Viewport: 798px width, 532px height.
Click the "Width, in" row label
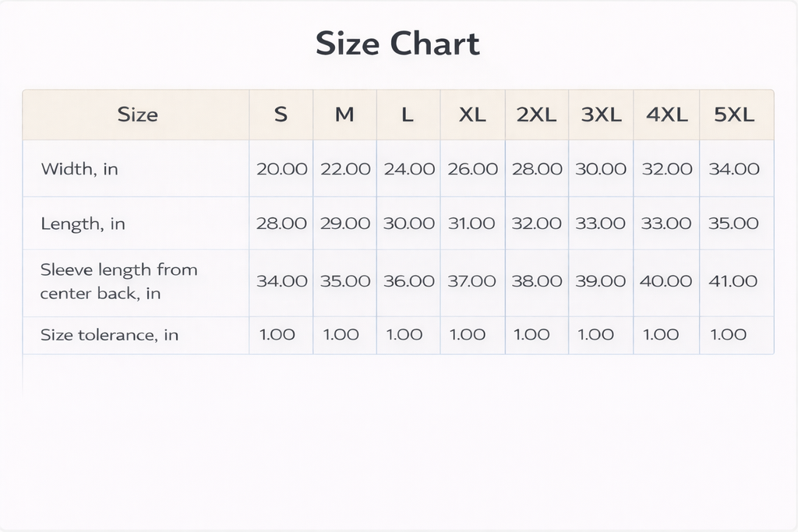[79, 169]
